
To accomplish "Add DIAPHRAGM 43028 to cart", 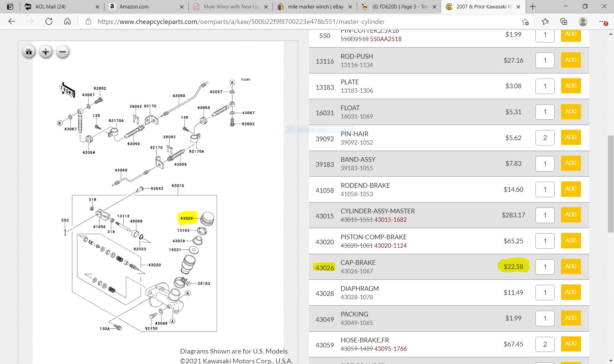I will pyautogui.click(x=571, y=292).
